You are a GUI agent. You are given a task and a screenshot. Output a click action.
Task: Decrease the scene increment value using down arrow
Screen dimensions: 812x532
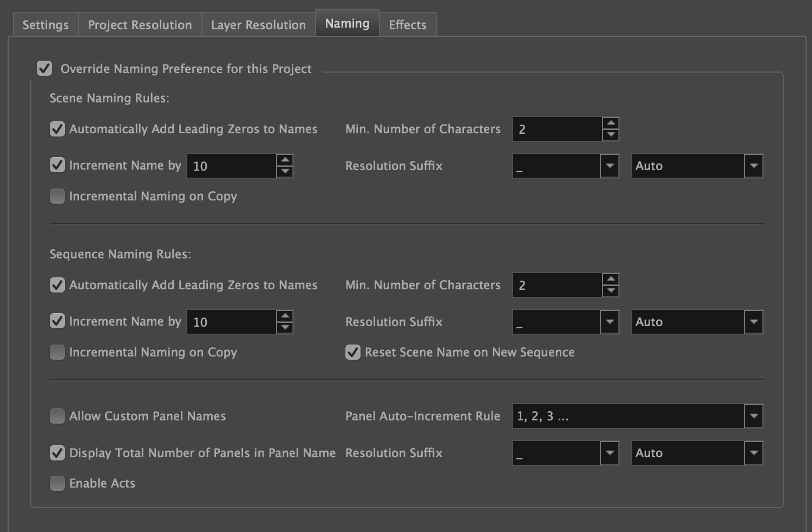(286, 171)
